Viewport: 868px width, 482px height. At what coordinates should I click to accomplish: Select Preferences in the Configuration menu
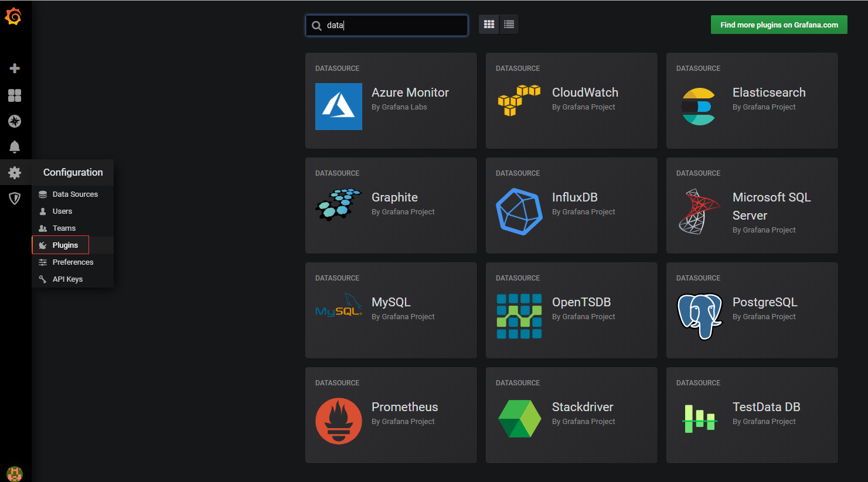coord(72,262)
